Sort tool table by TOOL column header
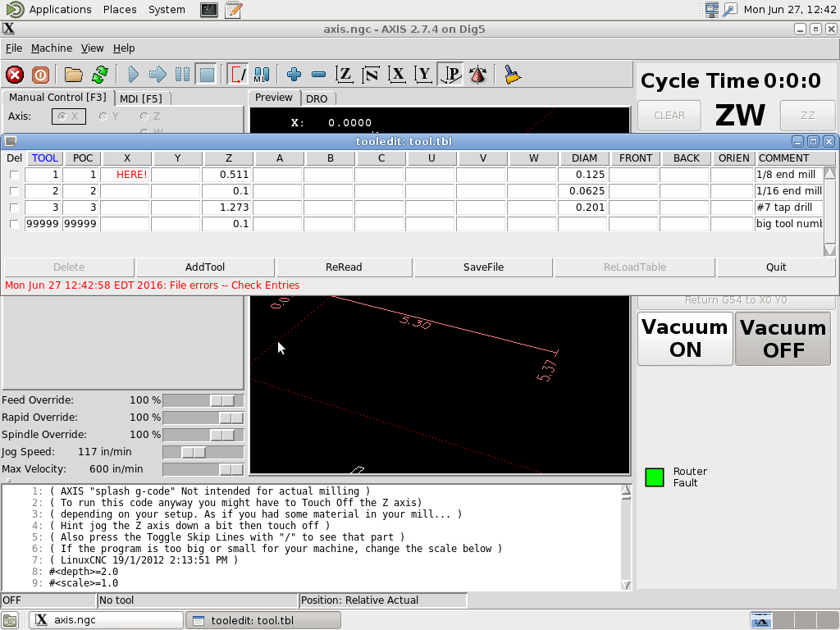This screenshot has width=840, height=630. 44,158
